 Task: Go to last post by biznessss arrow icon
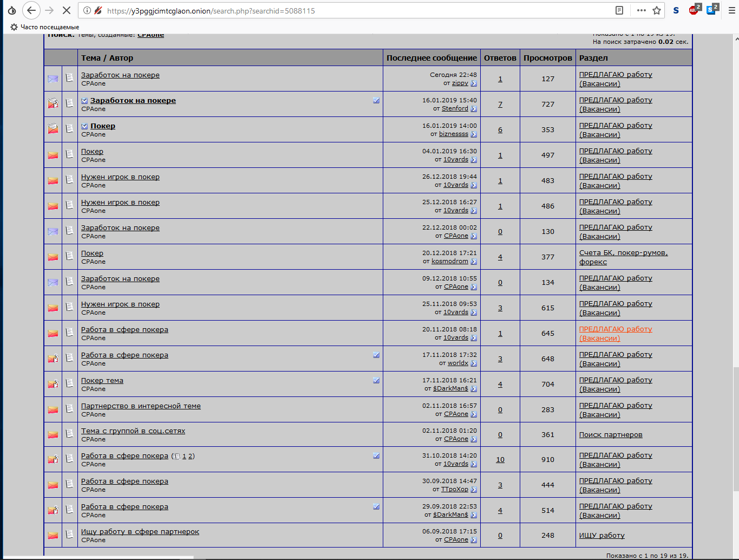pyautogui.click(x=474, y=134)
